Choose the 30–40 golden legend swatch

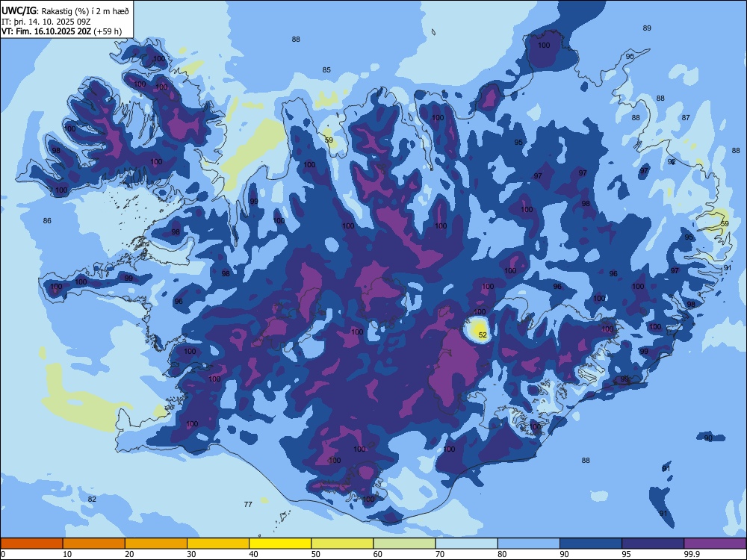pos(217,544)
